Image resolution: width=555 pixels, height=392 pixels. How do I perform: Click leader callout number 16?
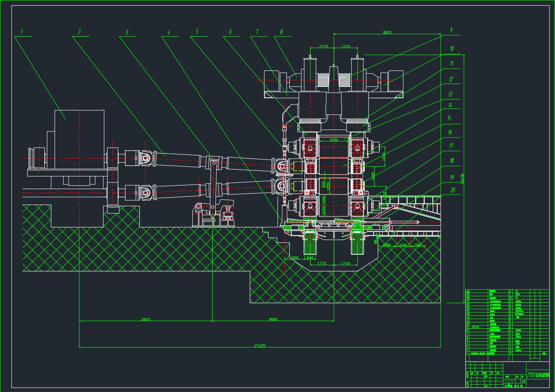point(450,132)
